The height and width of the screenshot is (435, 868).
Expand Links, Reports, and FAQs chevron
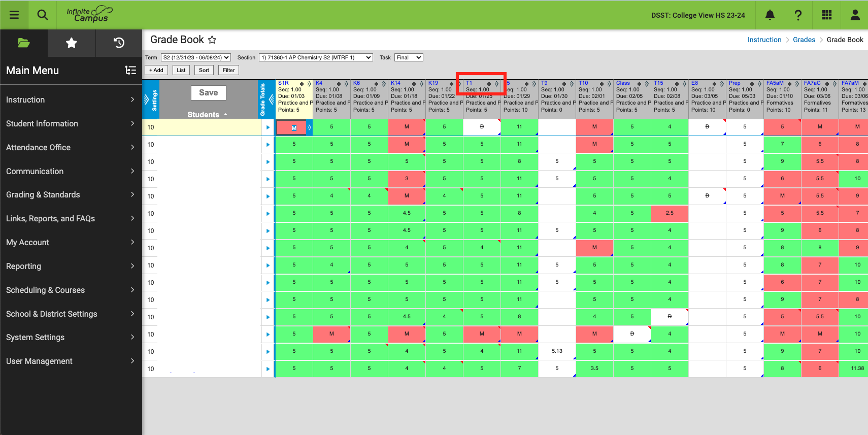click(x=132, y=218)
